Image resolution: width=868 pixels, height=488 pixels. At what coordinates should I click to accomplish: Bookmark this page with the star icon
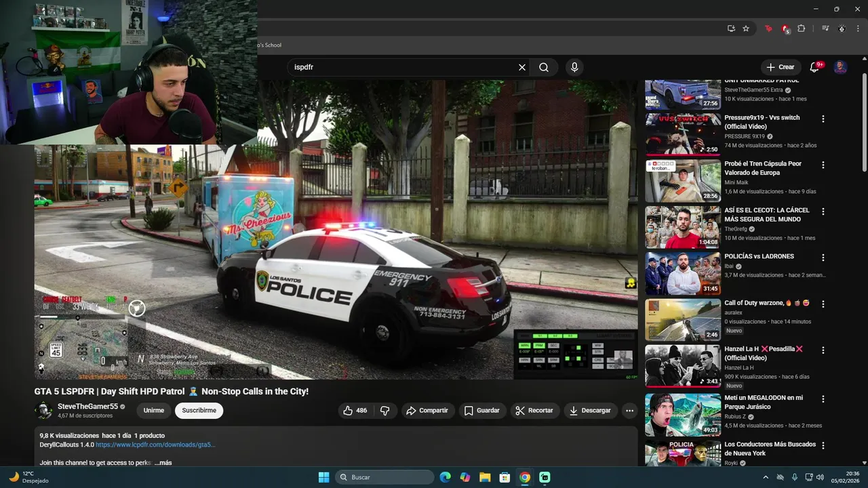(x=746, y=28)
